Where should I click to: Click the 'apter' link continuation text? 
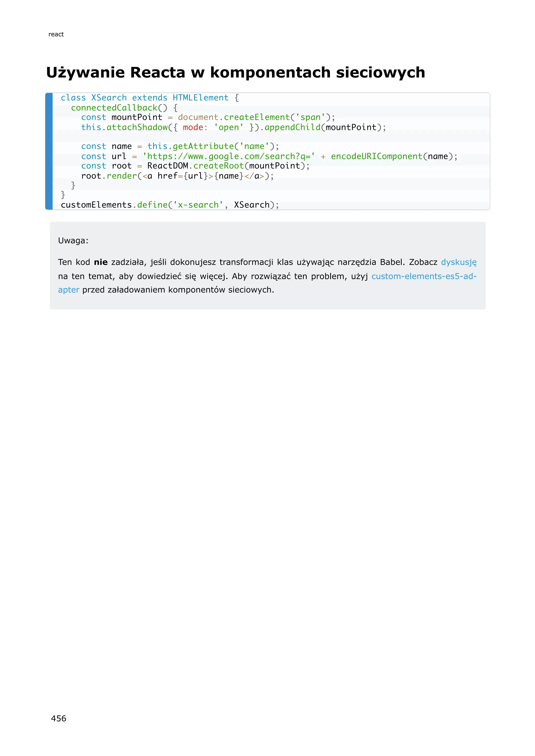[68, 290]
